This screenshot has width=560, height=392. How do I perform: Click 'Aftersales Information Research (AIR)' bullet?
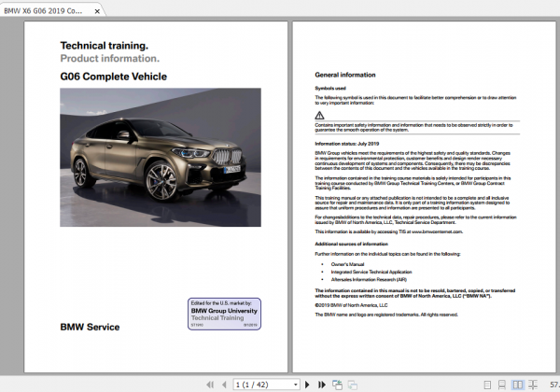(369, 280)
